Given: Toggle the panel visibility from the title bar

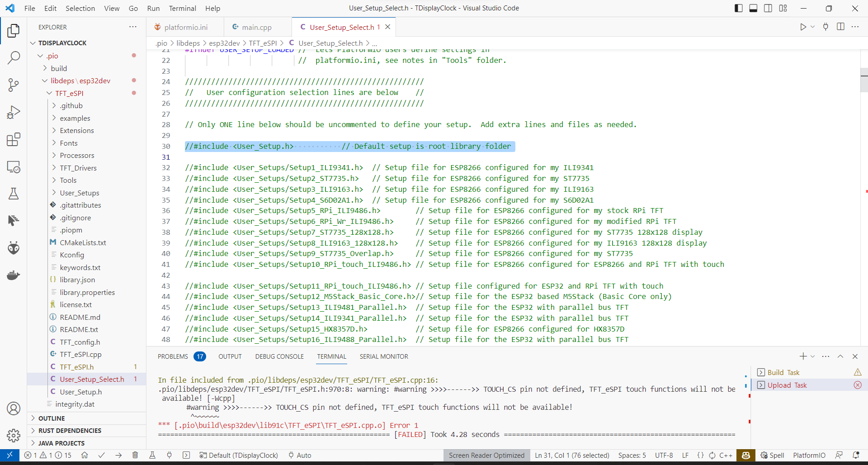Looking at the screenshot, I should coord(753,8).
